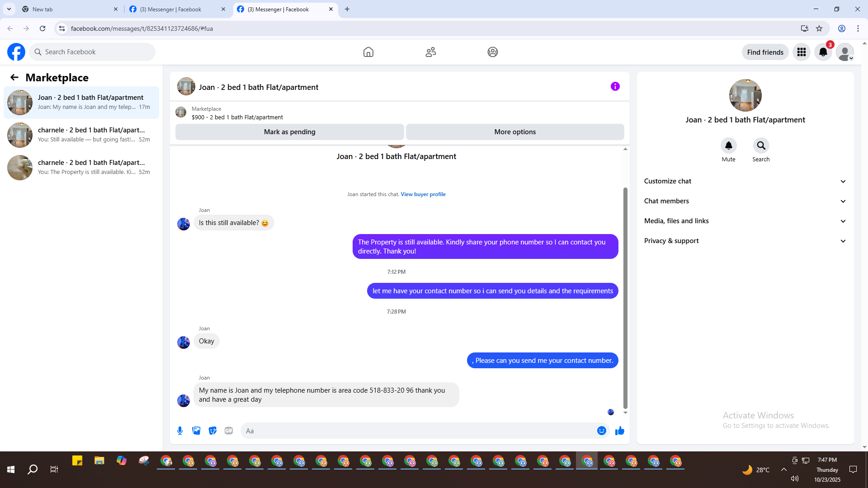The height and width of the screenshot is (488, 868).
Task: Expand the Chat members section
Action: point(745,201)
